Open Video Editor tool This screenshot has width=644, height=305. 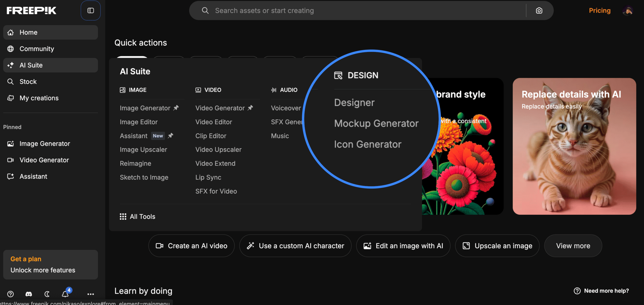[x=214, y=122]
